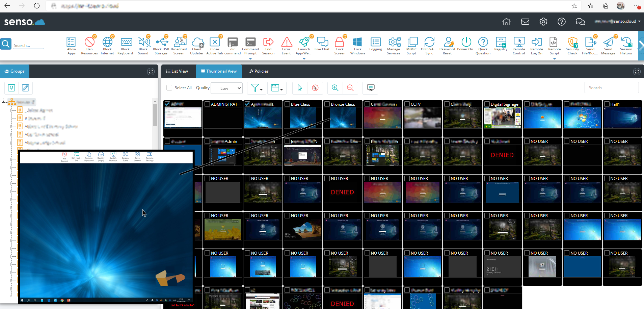Open the Policies tab
Viewport: 644px width, 309px height.
[259, 71]
